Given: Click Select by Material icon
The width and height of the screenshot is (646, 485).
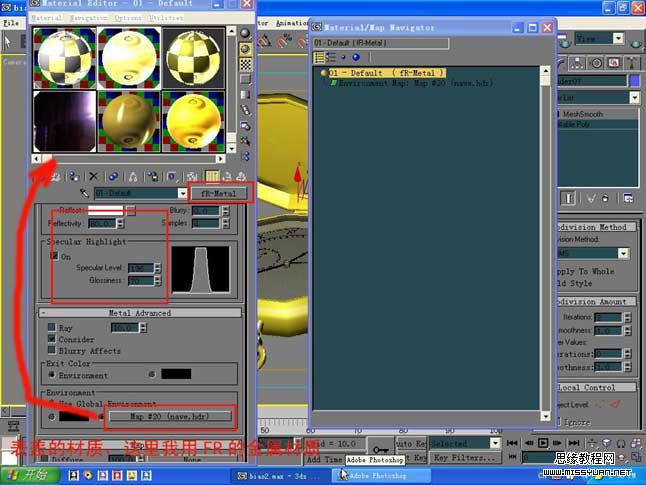Looking at the screenshot, I should point(246,141).
